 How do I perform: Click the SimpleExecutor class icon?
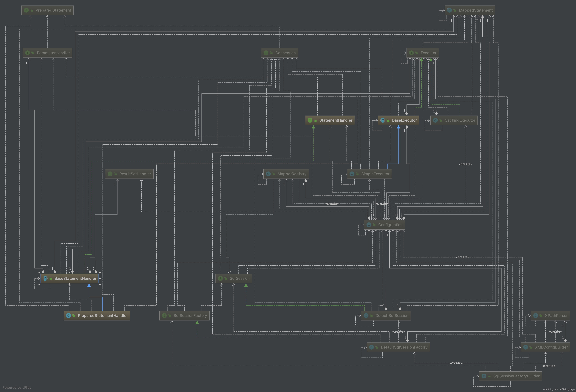[x=352, y=174]
